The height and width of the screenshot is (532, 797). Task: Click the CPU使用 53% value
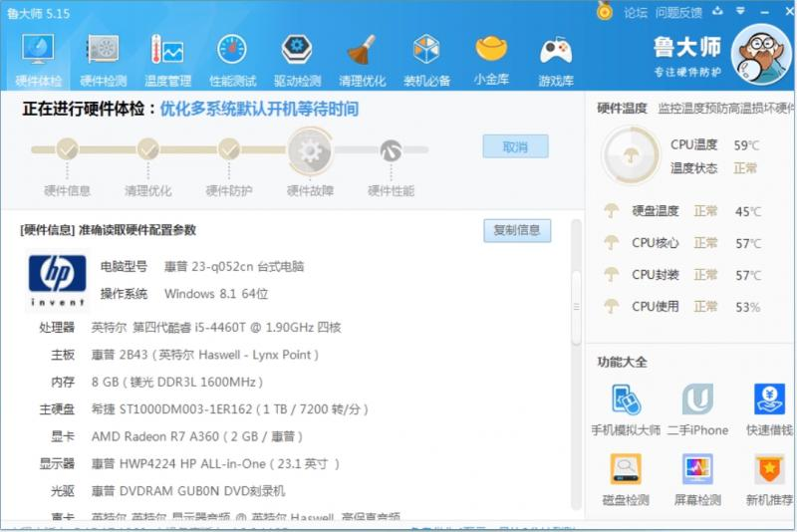[748, 307]
